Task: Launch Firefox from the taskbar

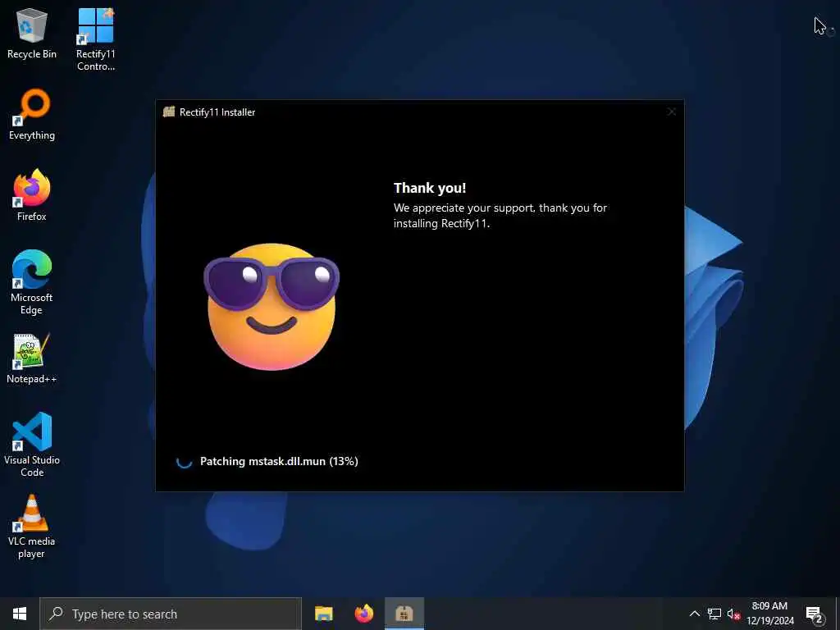Action: [x=363, y=614]
